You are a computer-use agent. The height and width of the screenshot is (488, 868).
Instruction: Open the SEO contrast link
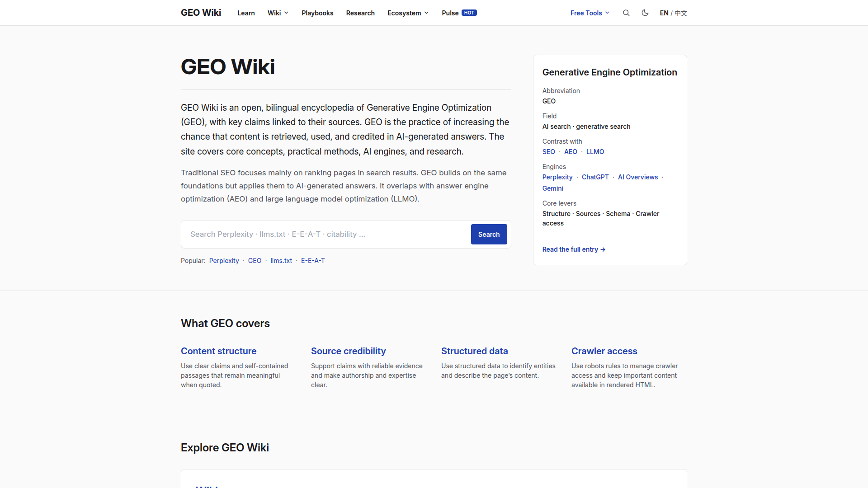[549, 152]
